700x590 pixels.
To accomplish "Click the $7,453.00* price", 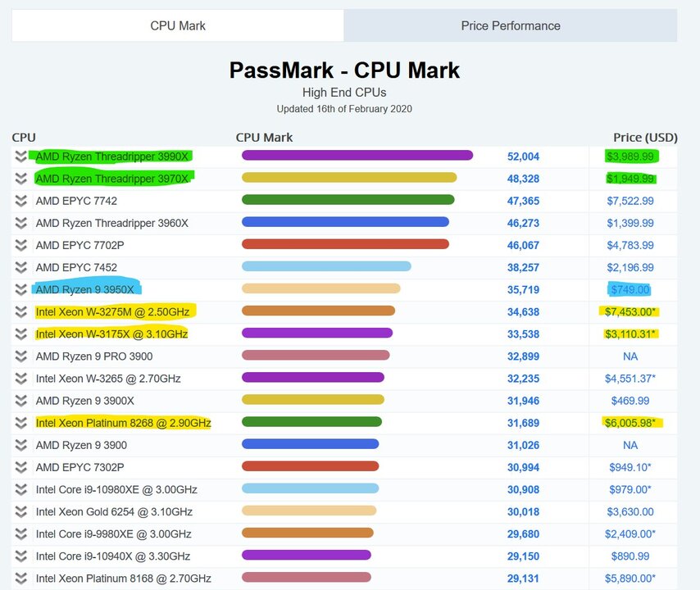I will tap(630, 312).
